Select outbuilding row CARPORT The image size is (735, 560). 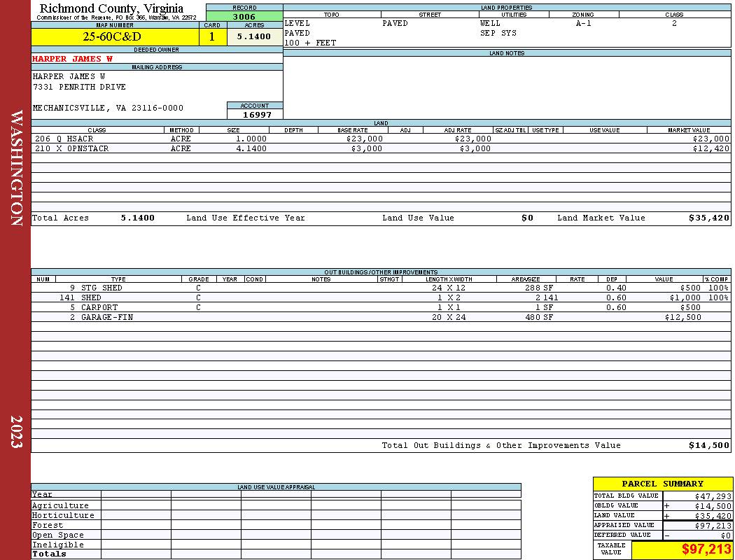tap(381, 307)
